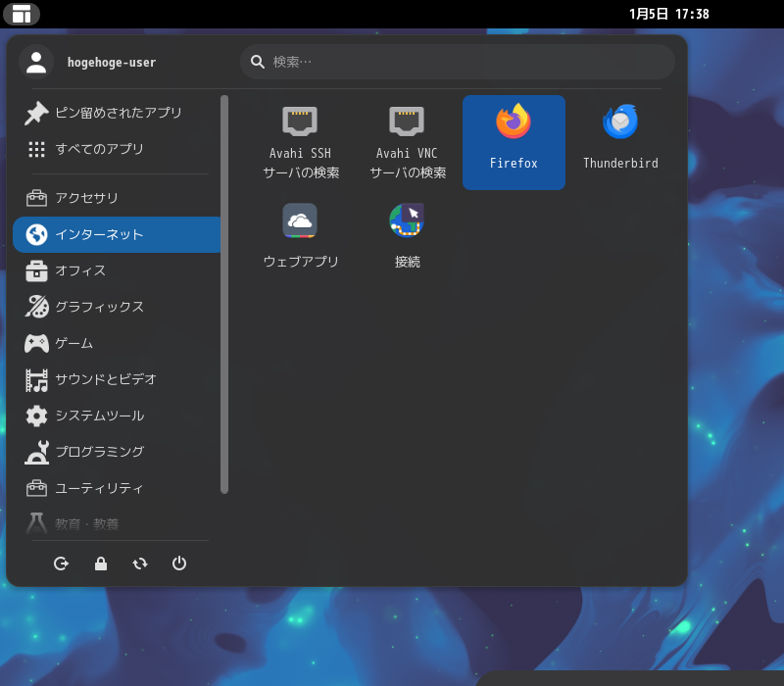Open the clock showing 1月5日 17:38
Screen dimensions: 784x686
coord(669,14)
